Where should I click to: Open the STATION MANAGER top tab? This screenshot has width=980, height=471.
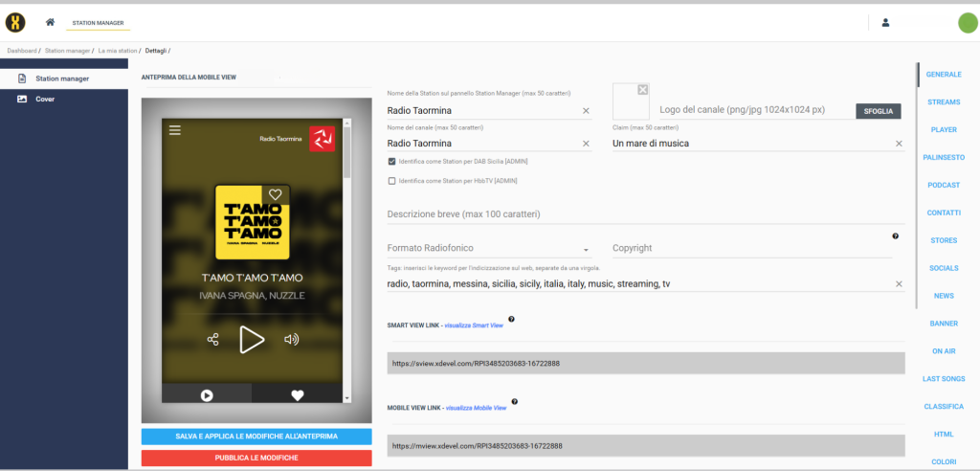[x=98, y=23]
